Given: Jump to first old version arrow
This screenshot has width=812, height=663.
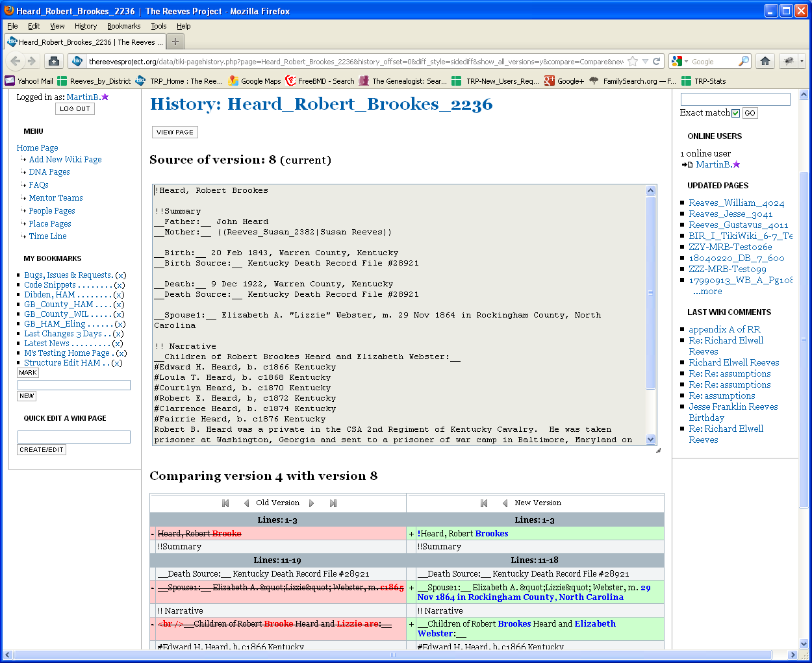Looking at the screenshot, I should pyautogui.click(x=225, y=503).
